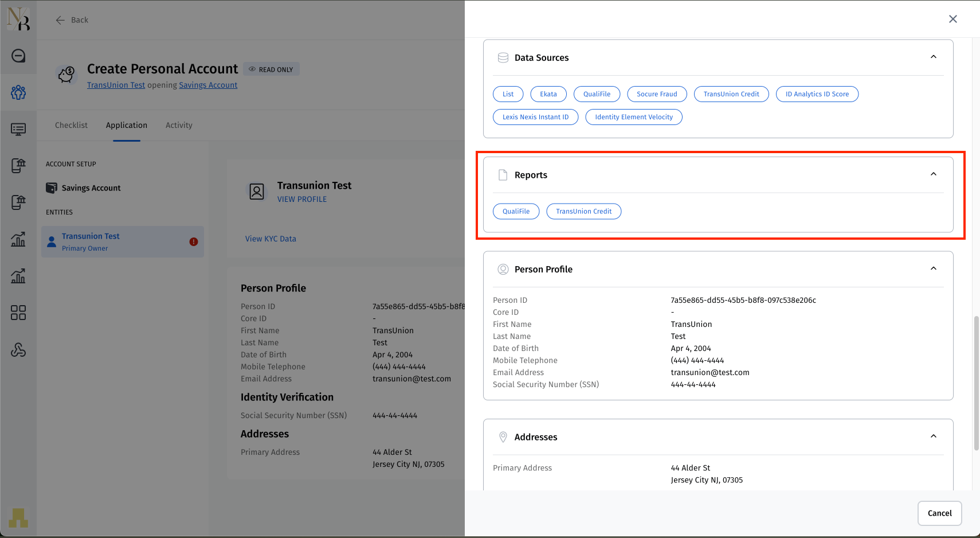
Task: Click the red alert icon on Transunion Test
Action: click(x=194, y=242)
